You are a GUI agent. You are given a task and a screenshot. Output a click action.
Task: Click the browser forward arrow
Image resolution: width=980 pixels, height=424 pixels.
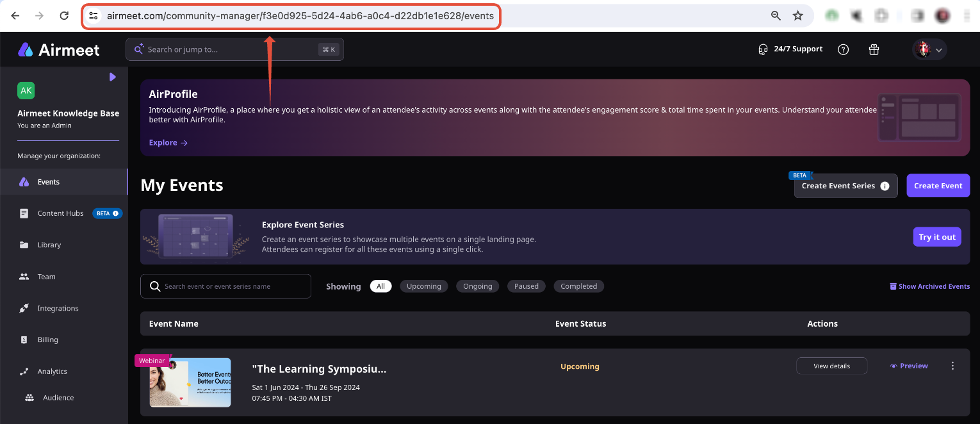40,15
